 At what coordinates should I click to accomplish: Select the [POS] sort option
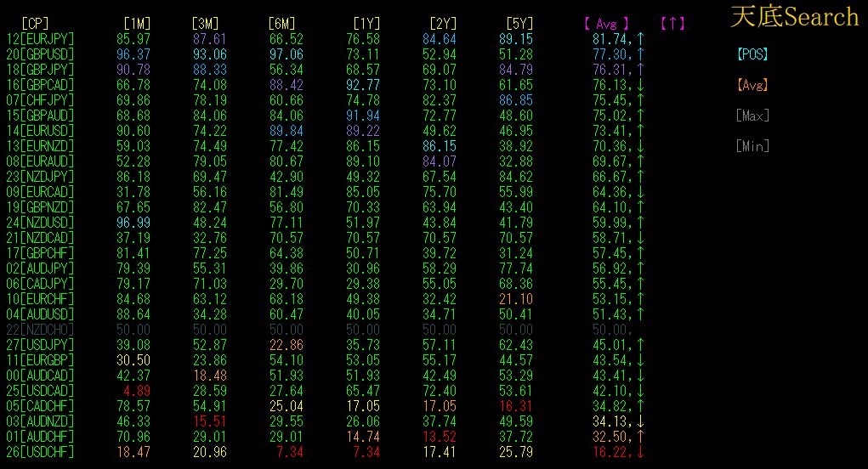click(x=752, y=54)
